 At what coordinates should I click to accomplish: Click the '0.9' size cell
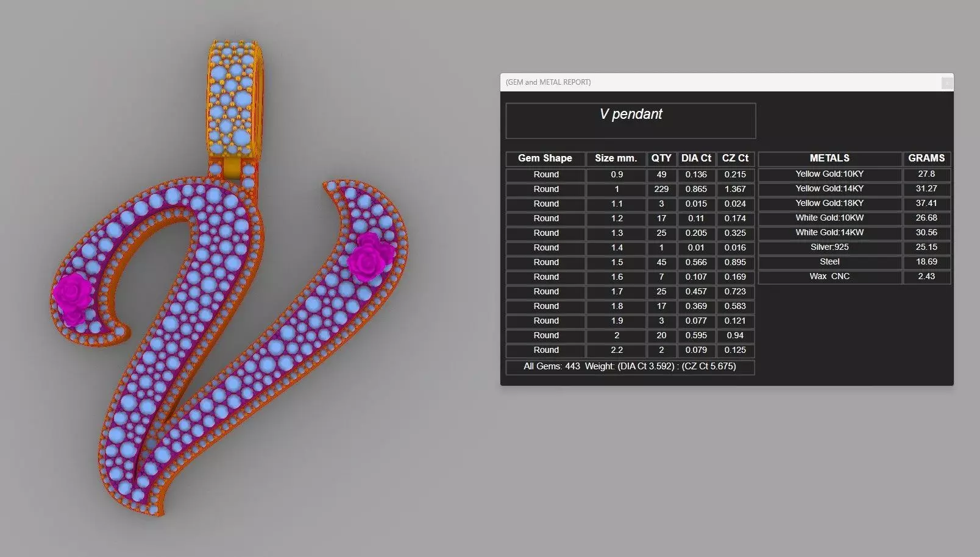pyautogui.click(x=616, y=175)
